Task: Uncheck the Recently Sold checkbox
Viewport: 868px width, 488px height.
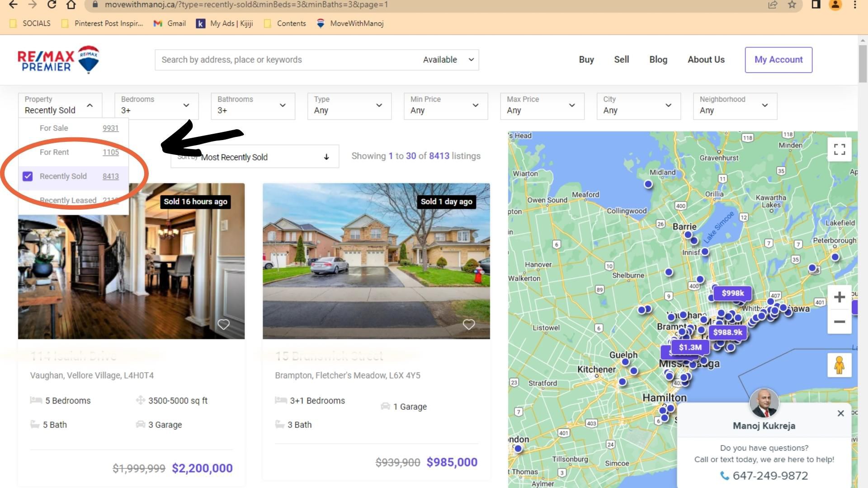Action: tap(28, 176)
